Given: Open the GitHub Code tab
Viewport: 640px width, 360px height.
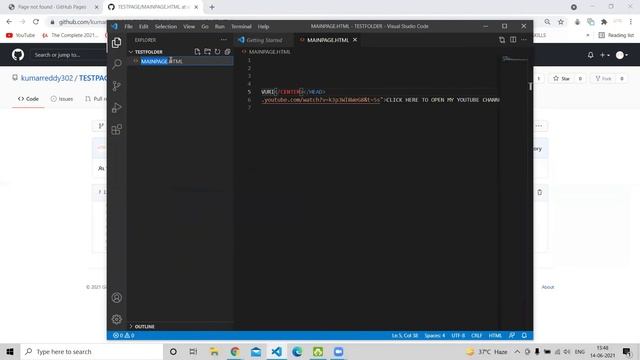Looking at the screenshot, I should click(28, 99).
